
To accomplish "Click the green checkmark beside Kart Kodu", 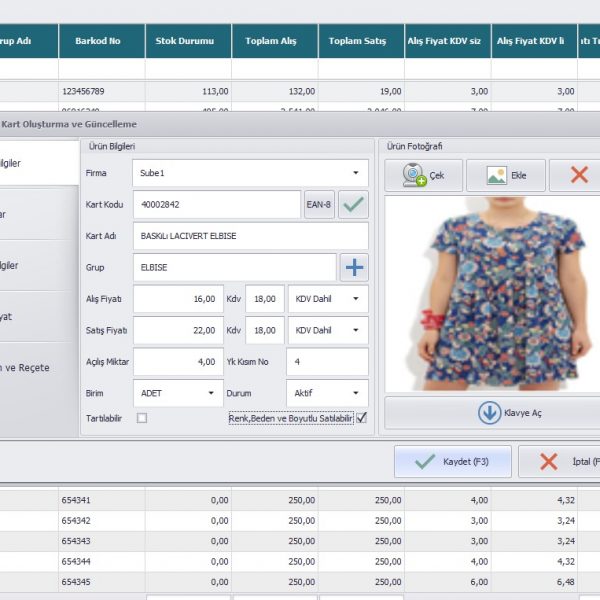I will [353, 205].
